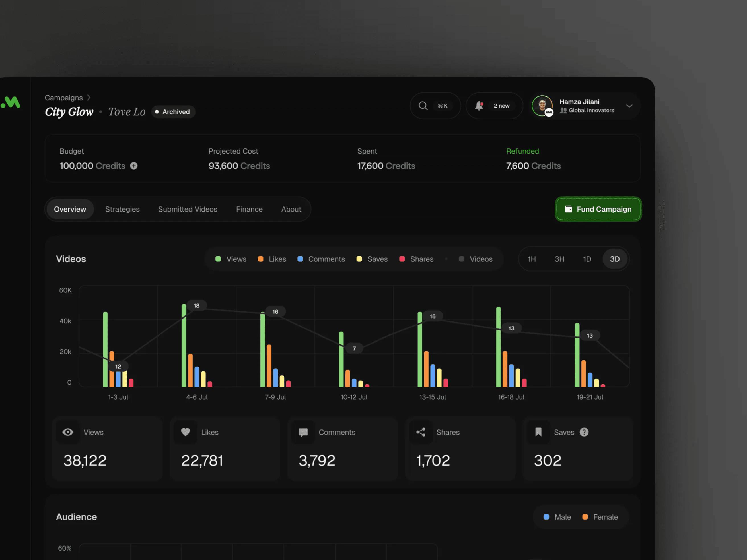Click the green M logo icon
The height and width of the screenshot is (560, 747).
point(11,102)
